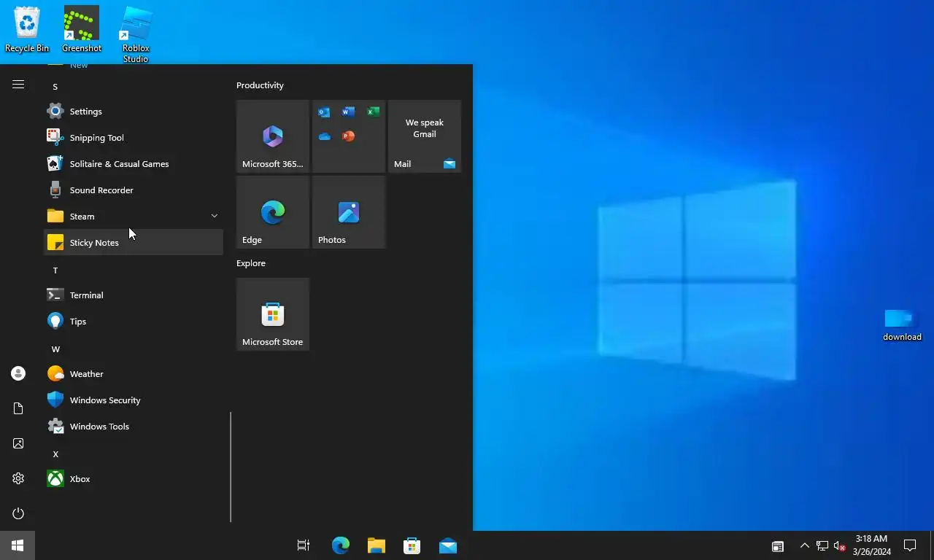Open Sticky Notes
This screenshot has height=560, width=934.
click(x=134, y=243)
